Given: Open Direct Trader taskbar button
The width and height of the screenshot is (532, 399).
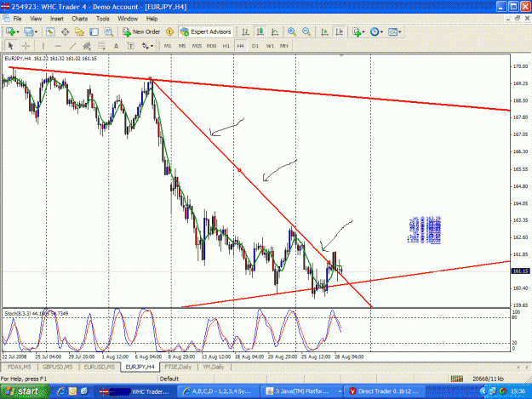Looking at the screenshot, I should pyautogui.click(x=385, y=391).
